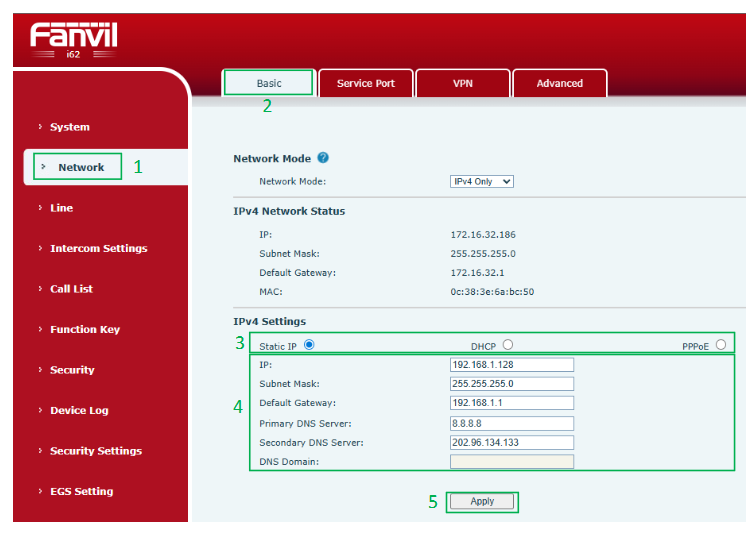Image resolution: width=752 pixels, height=537 pixels.
Task: Click the status gateway value 172.16.32.1
Action: click(x=477, y=273)
